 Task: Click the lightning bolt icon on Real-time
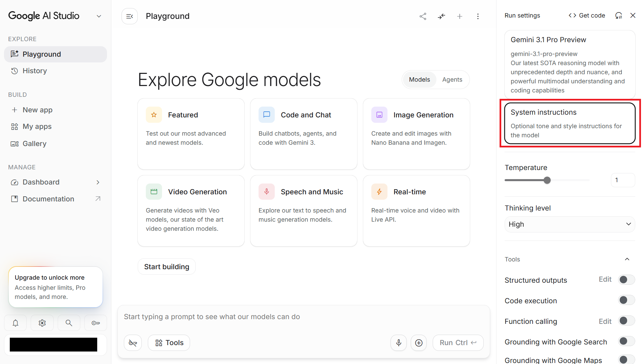[379, 192]
